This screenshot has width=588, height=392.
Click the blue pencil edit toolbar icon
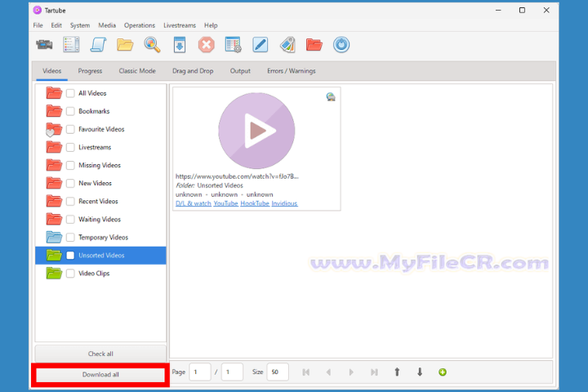click(261, 45)
